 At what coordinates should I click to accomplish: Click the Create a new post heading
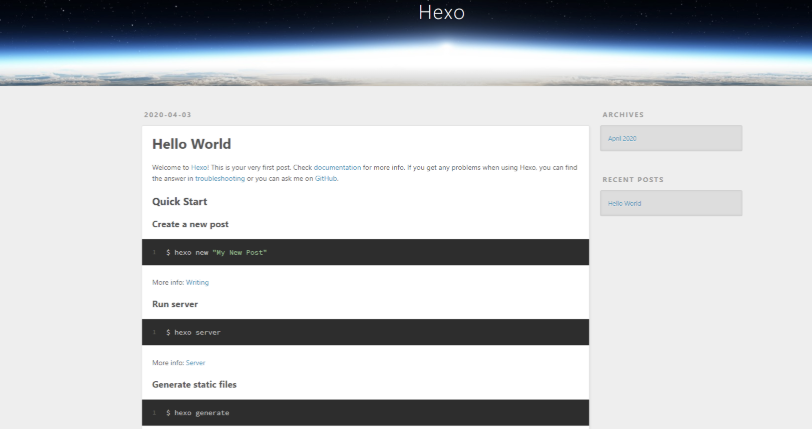pos(190,224)
